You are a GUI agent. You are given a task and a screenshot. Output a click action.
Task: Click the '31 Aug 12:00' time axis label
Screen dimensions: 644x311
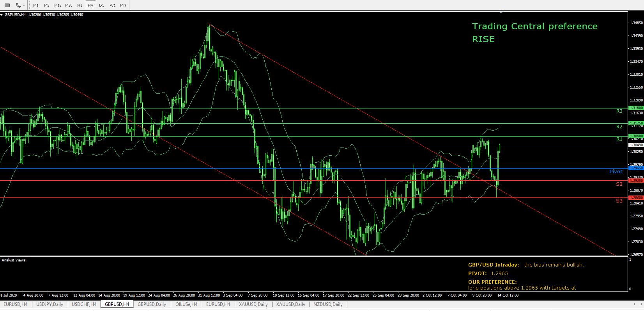coord(209,295)
